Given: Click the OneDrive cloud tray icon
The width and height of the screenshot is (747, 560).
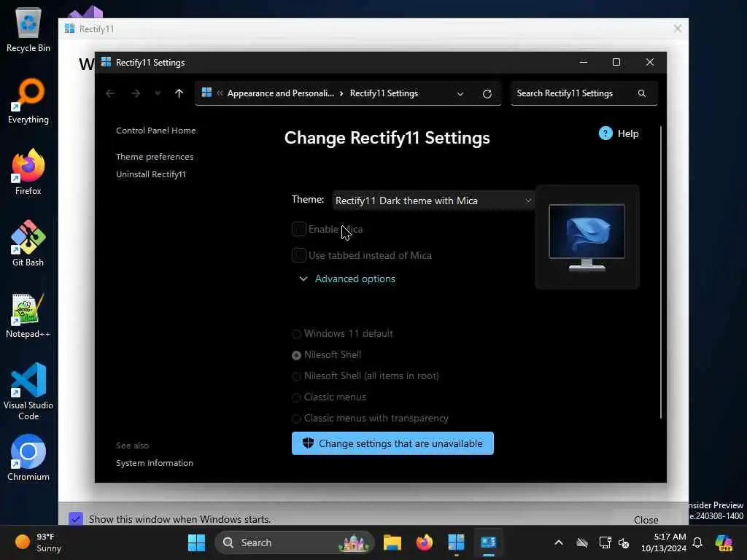Looking at the screenshot, I should [x=581, y=542].
